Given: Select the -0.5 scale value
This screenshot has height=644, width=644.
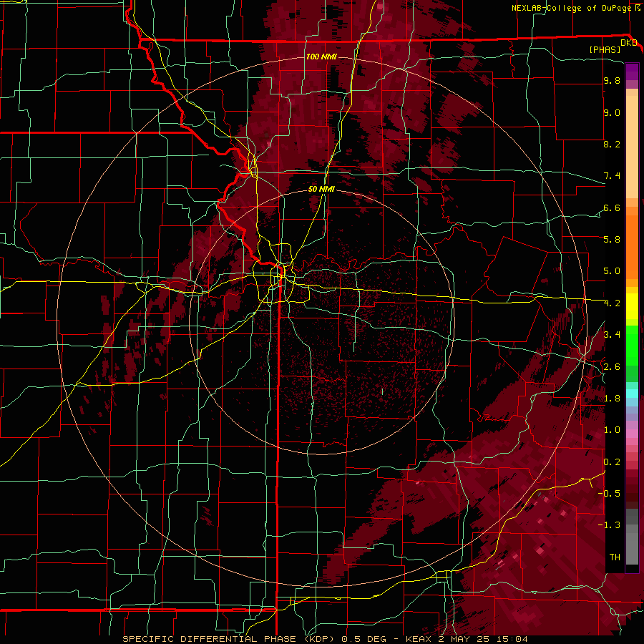Looking at the screenshot, I should 609,493.
